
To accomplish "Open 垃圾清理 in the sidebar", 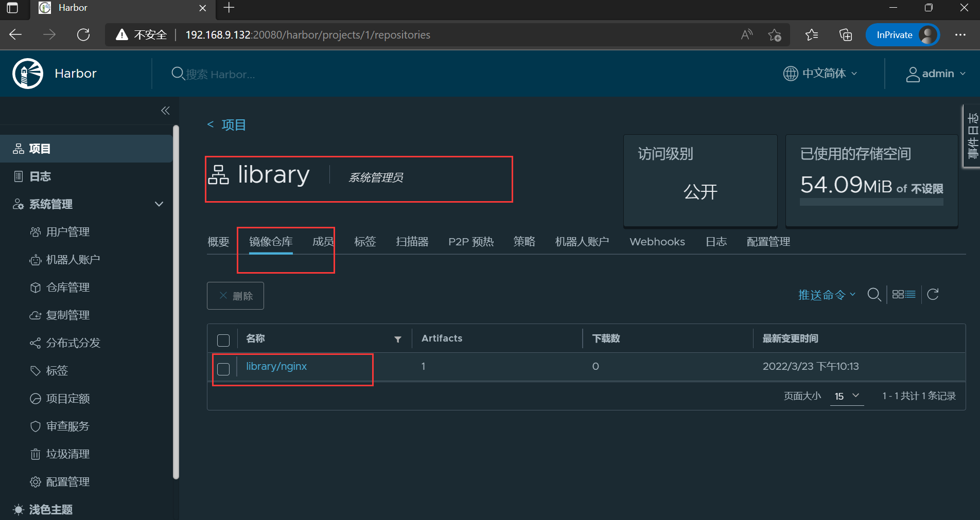I will pyautogui.click(x=67, y=454).
